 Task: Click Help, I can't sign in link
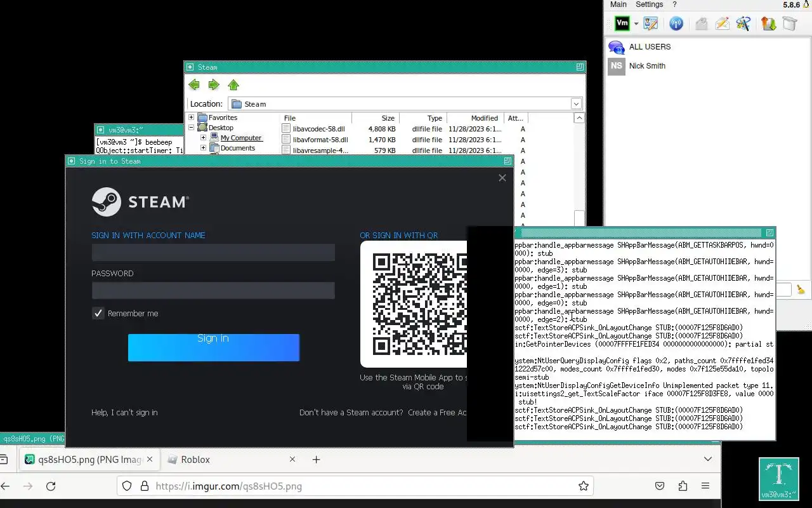pos(124,413)
